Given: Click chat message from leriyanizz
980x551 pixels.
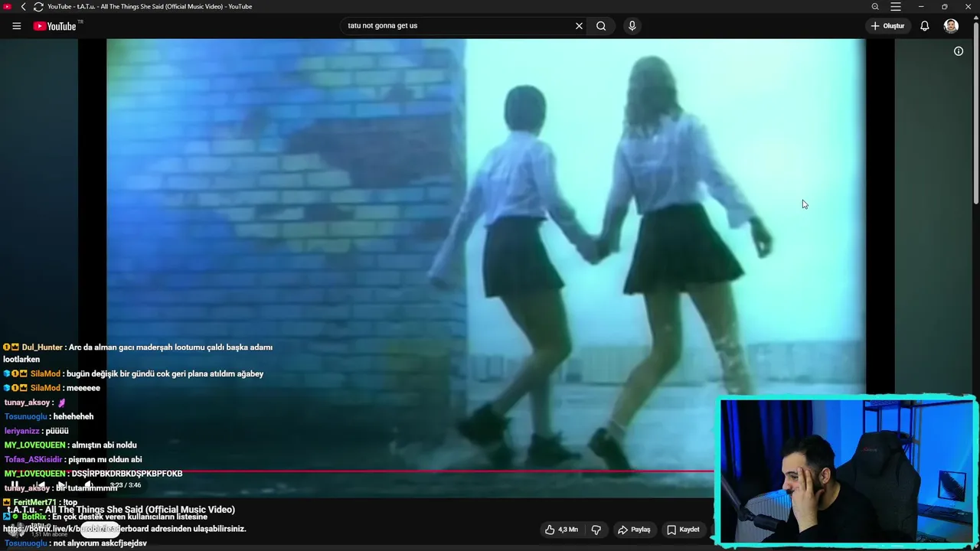Looking at the screenshot, I should pos(36,431).
